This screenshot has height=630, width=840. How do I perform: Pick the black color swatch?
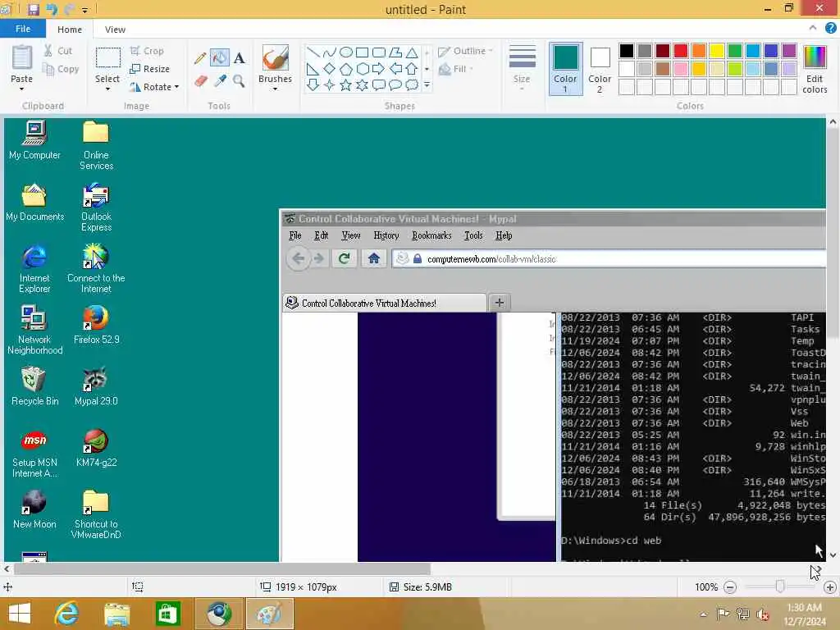[626, 51]
